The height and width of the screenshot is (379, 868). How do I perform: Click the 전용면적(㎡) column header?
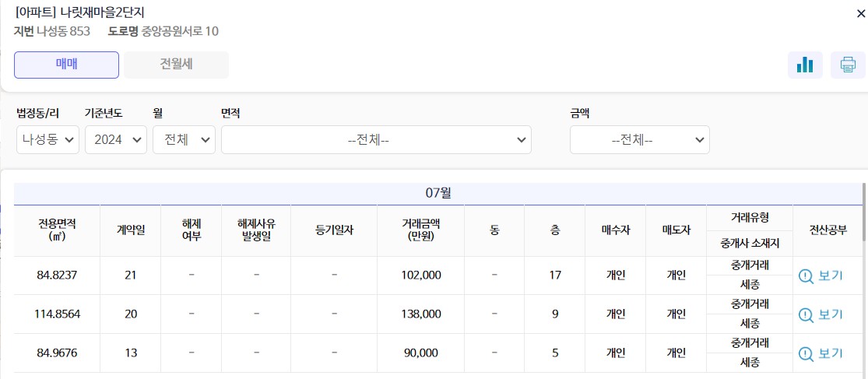(x=57, y=230)
